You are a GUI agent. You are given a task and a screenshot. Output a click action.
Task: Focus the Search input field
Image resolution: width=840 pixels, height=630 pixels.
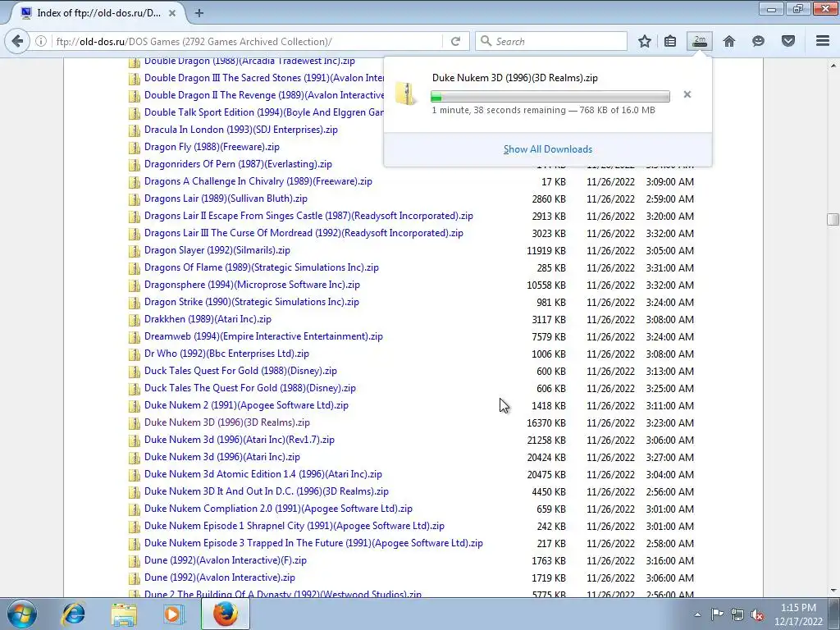(x=551, y=41)
